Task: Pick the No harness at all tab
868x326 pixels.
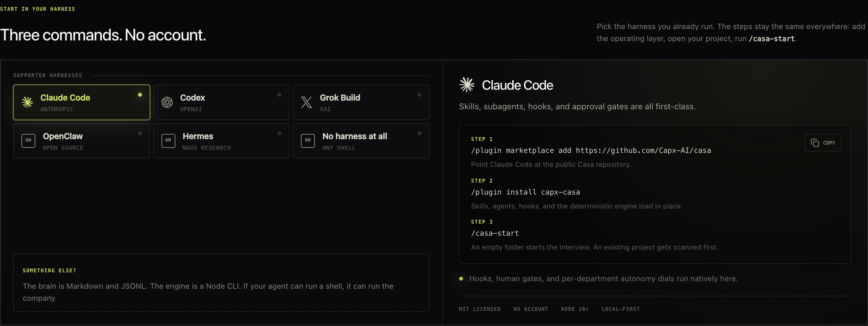Action: click(x=361, y=141)
